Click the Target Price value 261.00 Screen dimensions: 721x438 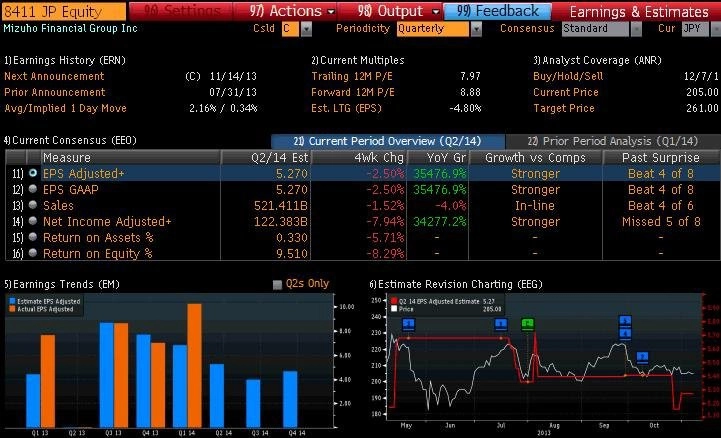(702, 108)
